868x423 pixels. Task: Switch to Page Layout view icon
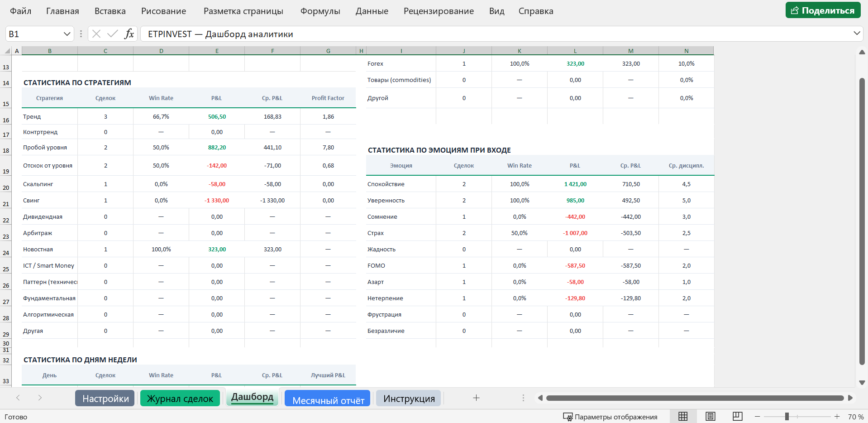click(711, 417)
